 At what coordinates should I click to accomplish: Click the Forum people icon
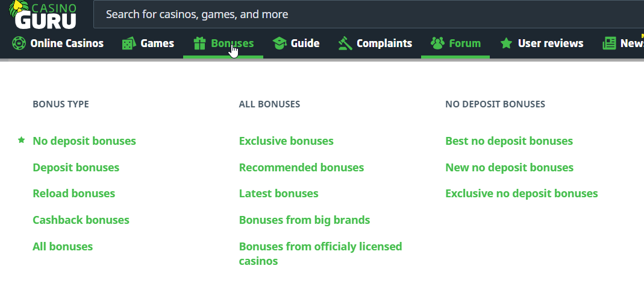point(437,43)
